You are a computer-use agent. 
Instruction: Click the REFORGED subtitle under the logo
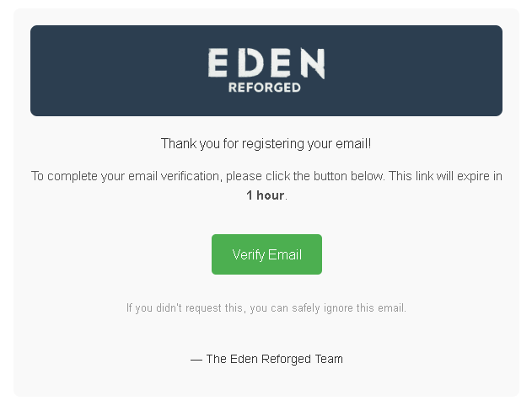[x=265, y=88]
